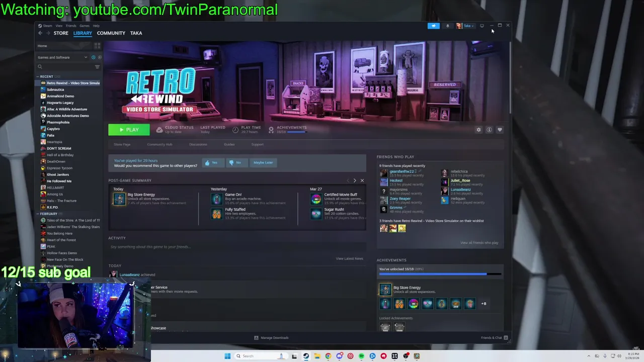Collapse the RECENT games section
The width and height of the screenshot is (644, 362).
coord(38,76)
